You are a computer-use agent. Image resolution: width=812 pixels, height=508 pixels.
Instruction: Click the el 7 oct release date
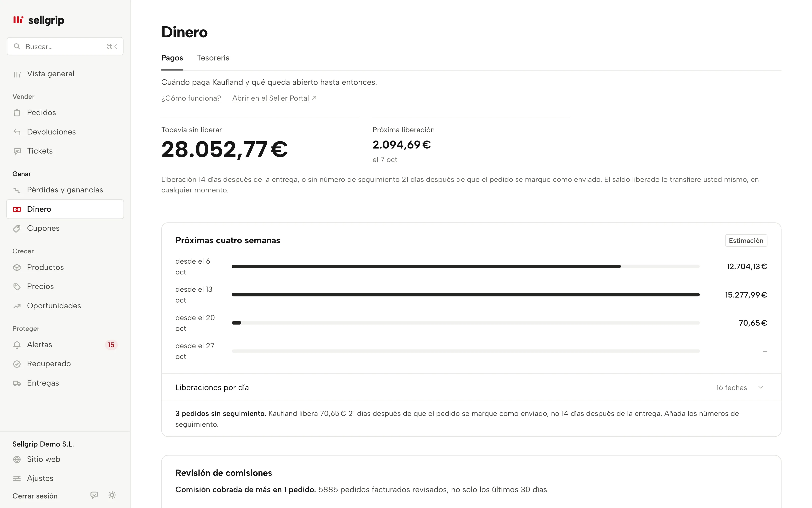[x=384, y=160]
